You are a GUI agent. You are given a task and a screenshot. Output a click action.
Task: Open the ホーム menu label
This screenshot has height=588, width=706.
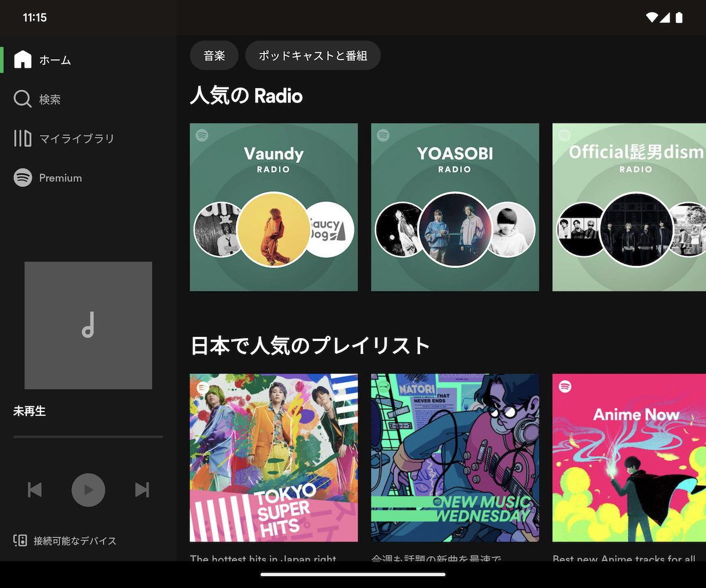coord(55,60)
